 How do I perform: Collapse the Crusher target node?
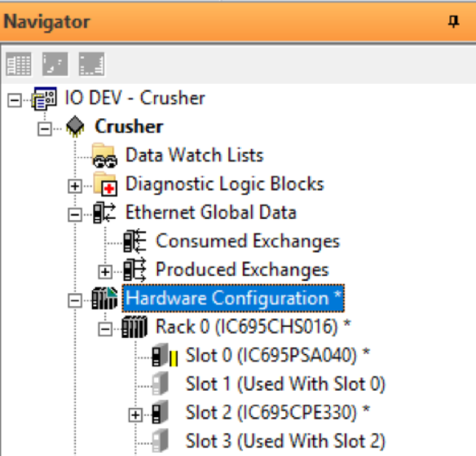tap(45, 129)
